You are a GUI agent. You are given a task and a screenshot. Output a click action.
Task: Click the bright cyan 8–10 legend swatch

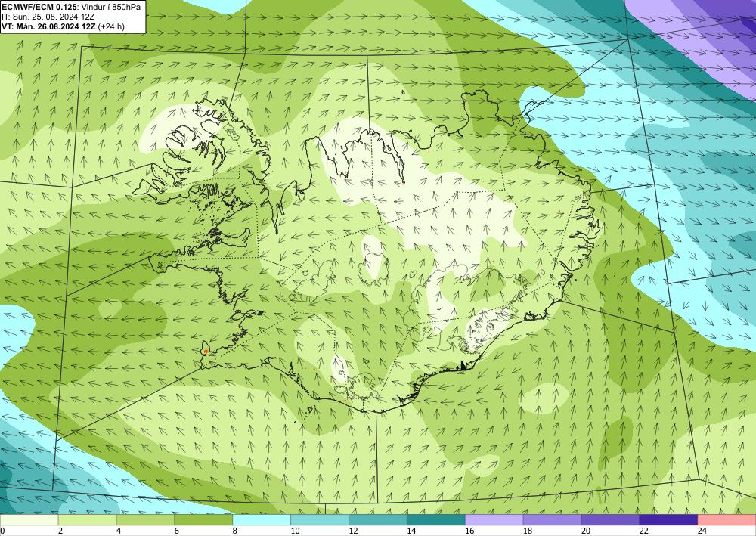(x=262, y=520)
